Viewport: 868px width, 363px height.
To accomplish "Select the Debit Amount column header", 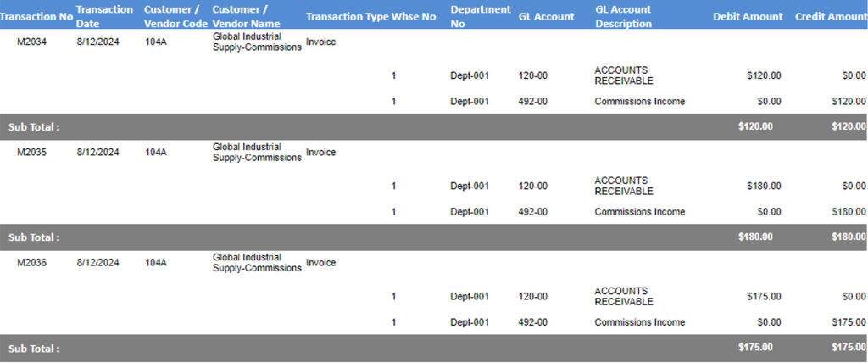I will [748, 17].
